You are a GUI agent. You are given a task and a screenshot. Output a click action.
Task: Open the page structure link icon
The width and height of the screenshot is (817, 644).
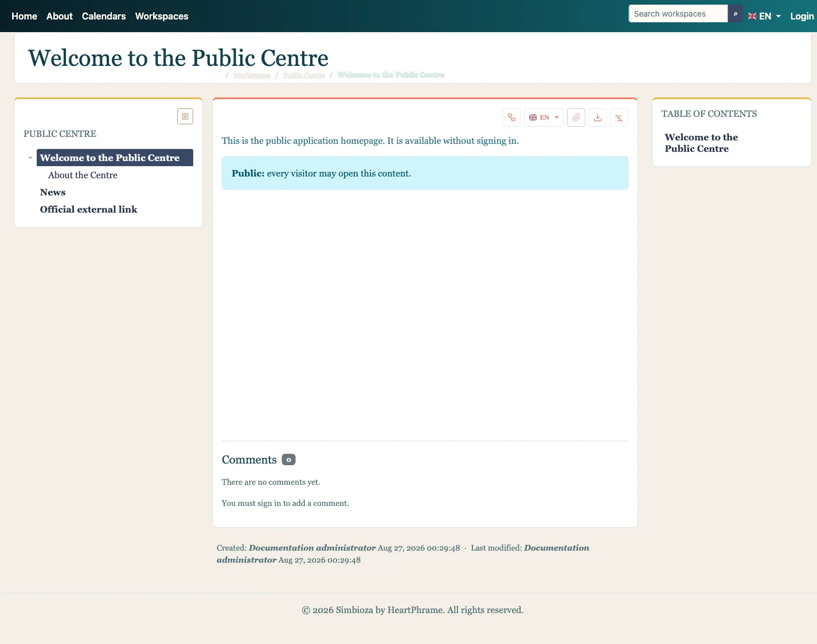click(511, 117)
